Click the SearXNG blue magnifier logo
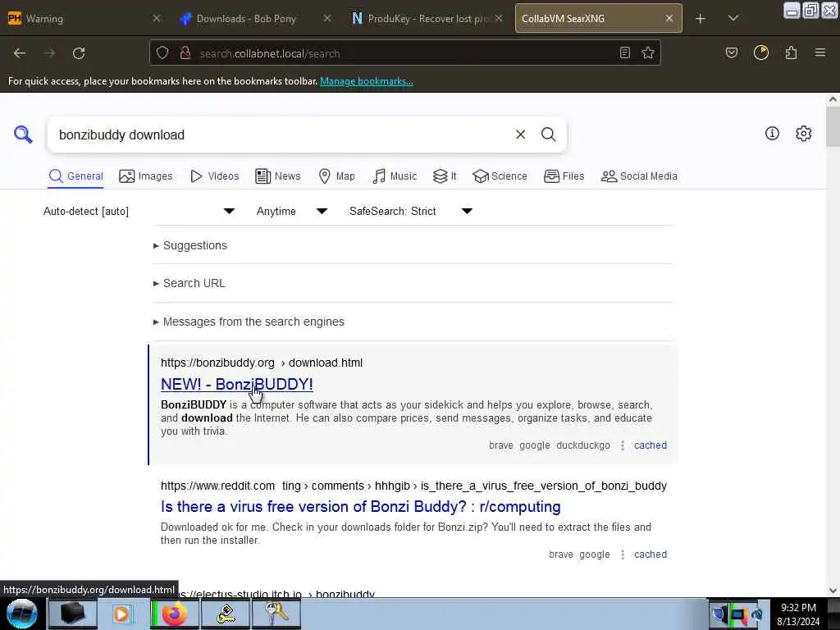Viewport: 840px width, 630px height. [x=23, y=135]
